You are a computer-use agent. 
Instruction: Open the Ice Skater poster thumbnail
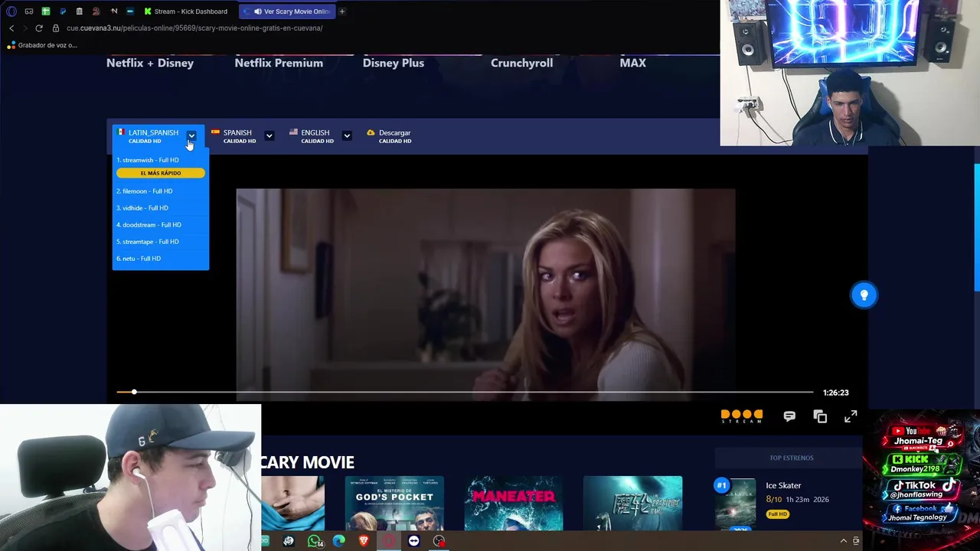click(x=736, y=503)
